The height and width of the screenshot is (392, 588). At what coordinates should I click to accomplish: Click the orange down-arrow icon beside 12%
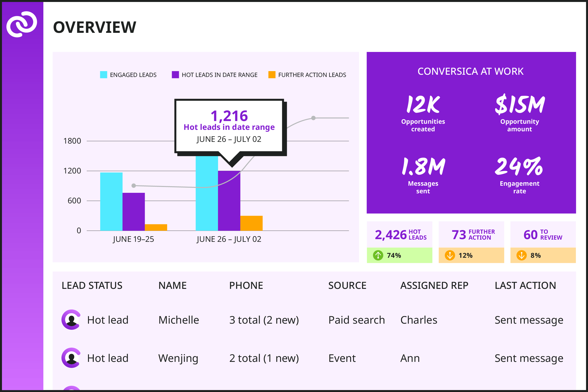point(450,255)
